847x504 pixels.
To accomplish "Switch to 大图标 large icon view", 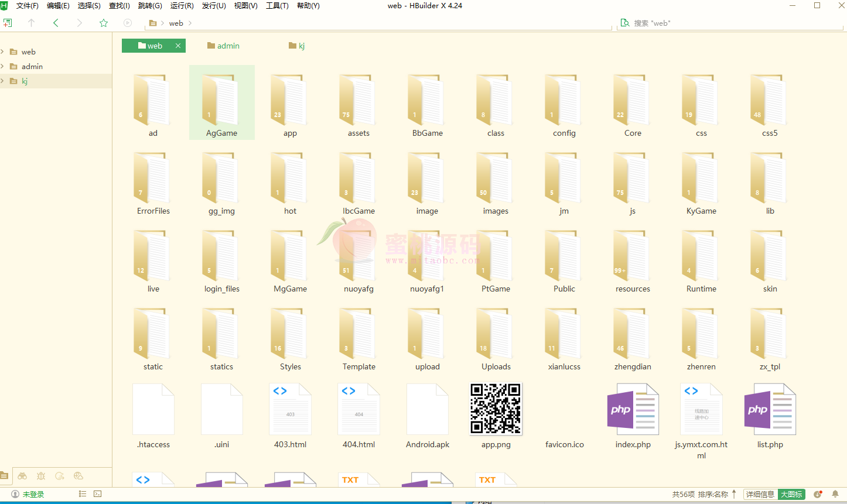I will pos(791,494).
